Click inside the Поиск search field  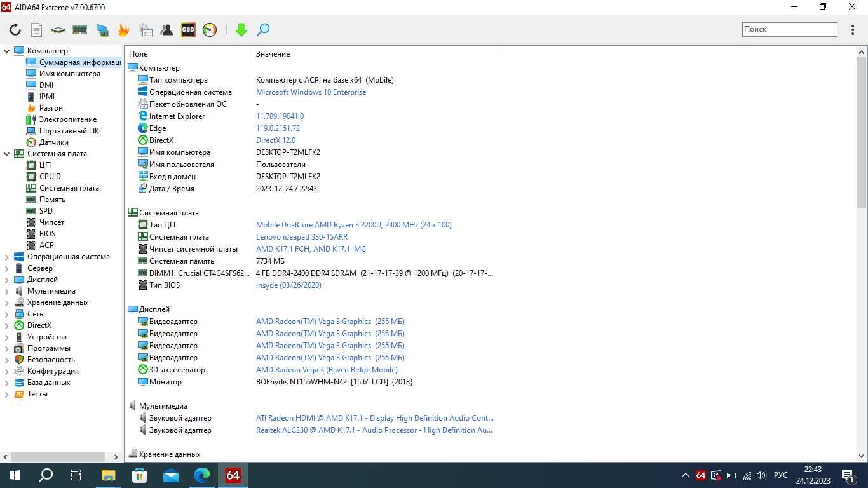[790, 29]
